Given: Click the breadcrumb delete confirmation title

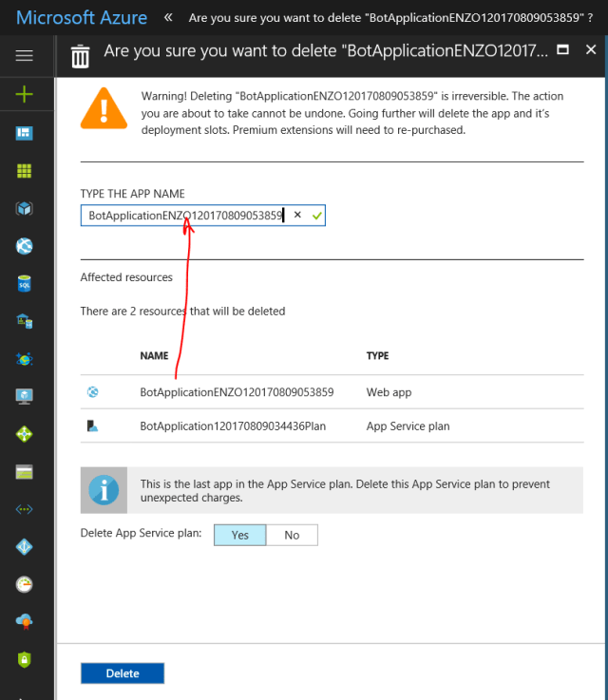Looking at the screenshot, I should point(390,18).
